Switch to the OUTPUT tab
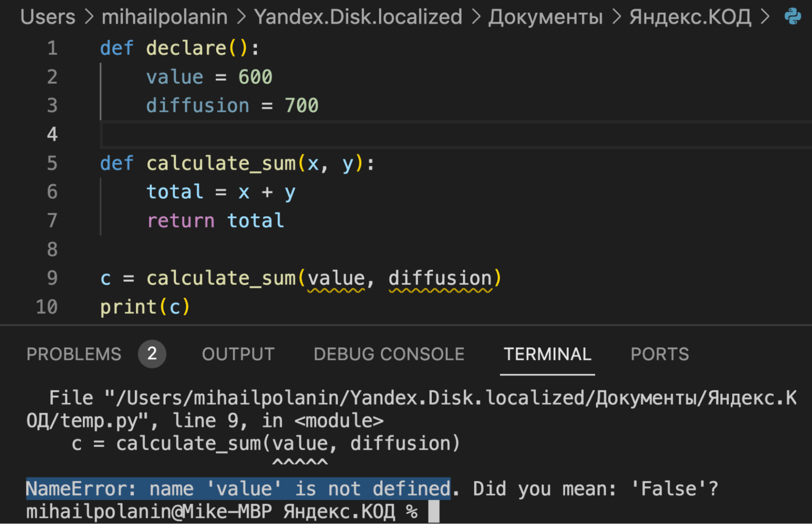This screenshot has width=812, height=524. (x=238, y=354)
